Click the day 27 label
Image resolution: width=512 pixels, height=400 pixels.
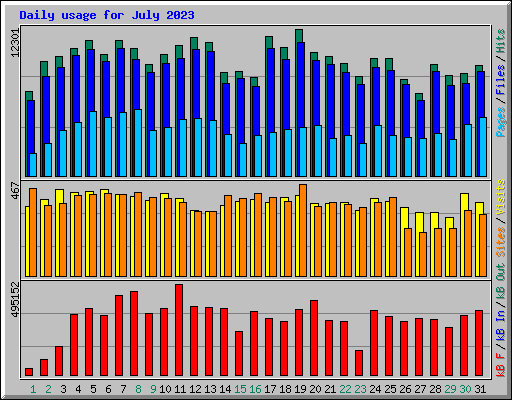[x=420, y=389]
